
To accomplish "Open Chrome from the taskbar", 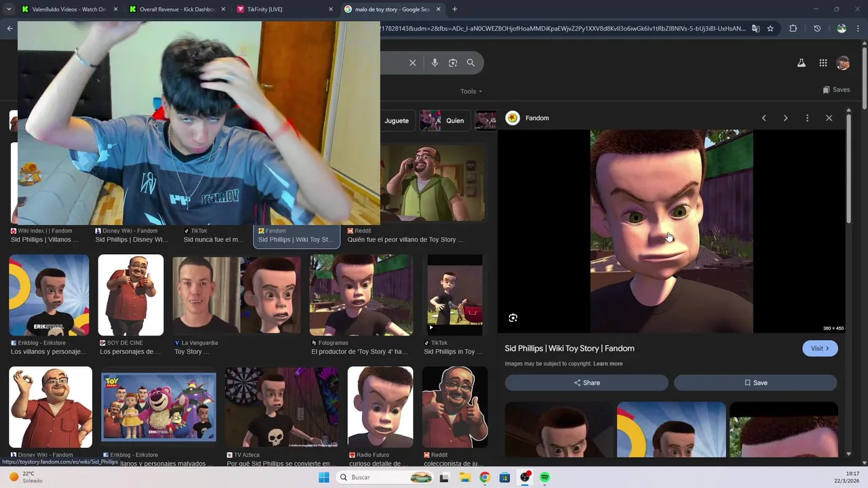I will tap(484, 477).
